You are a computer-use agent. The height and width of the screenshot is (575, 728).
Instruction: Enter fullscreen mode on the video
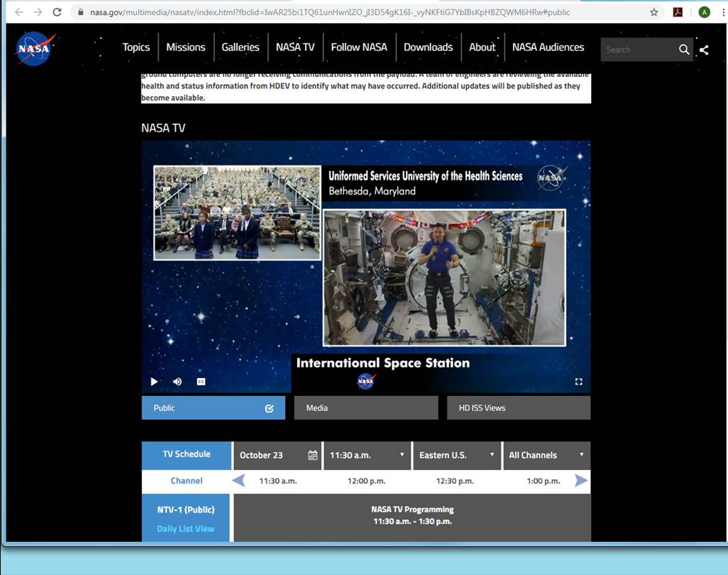click(578, 382)
